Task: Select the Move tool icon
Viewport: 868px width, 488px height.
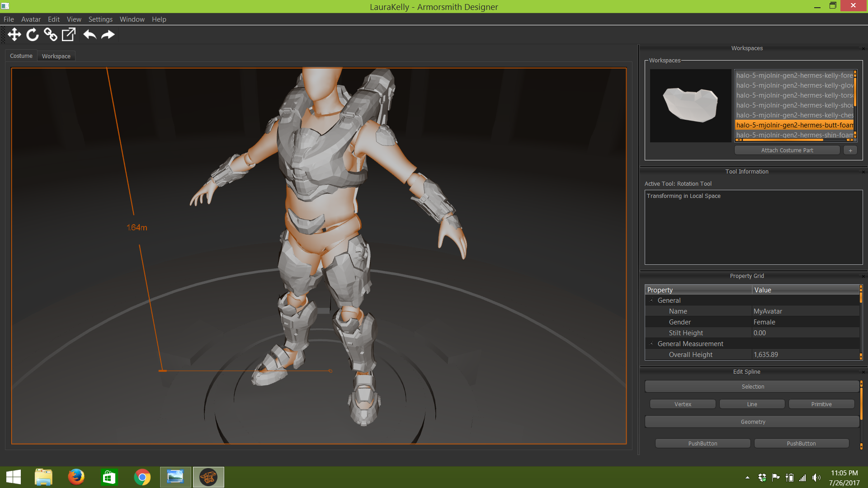Action: pos(14,35)
